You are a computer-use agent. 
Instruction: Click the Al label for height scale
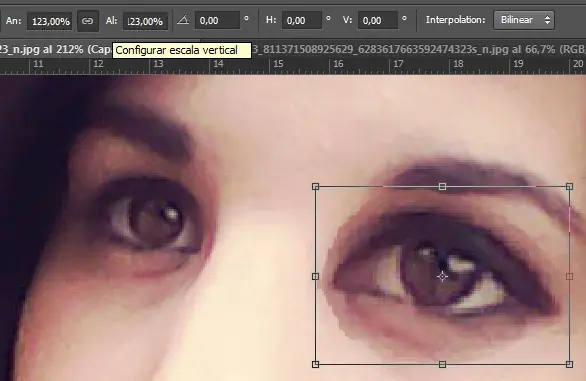(x=111, y=21)
